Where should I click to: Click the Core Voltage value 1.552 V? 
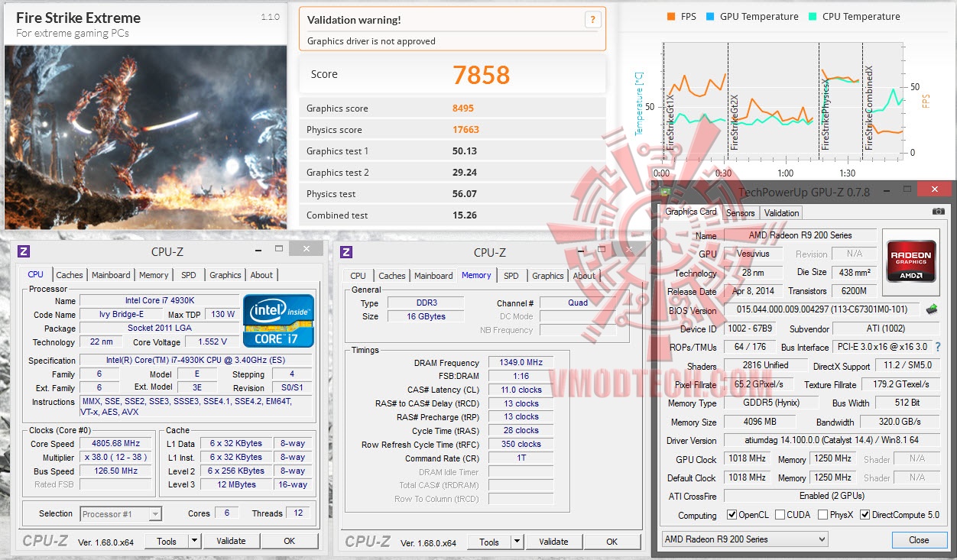coord(212,342)
